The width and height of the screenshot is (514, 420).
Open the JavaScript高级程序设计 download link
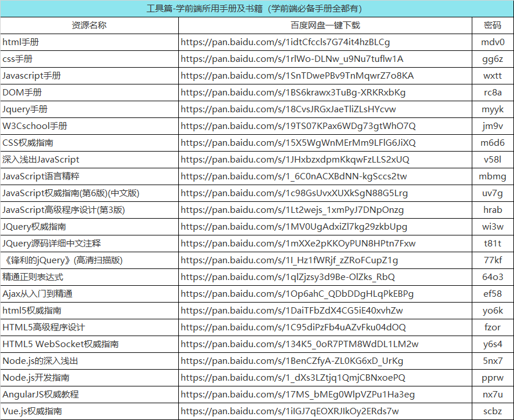tap(292, 211)
